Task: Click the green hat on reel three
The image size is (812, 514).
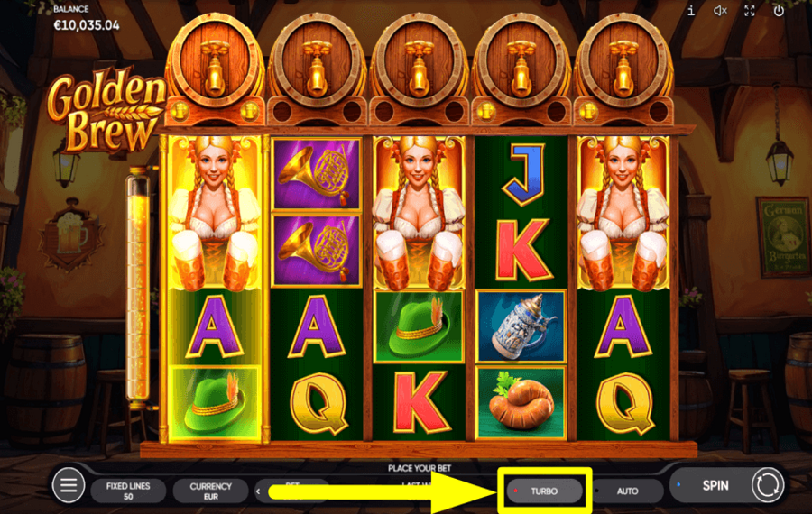Action: (419, 326)
